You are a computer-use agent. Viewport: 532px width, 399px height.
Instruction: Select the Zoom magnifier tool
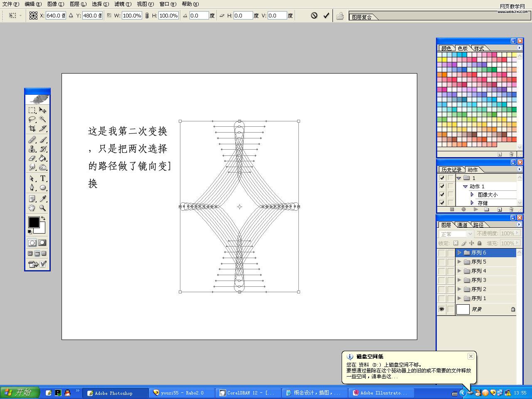point(43,208)
